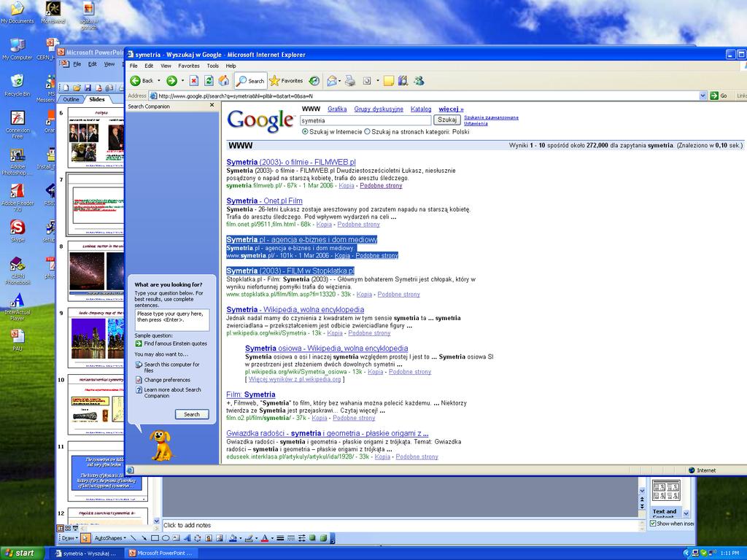The height and width of the screenshot is (560, 747).
Task: Click 'Find famous Einstein quotes' sample question
Action: [x=171, y=343]
